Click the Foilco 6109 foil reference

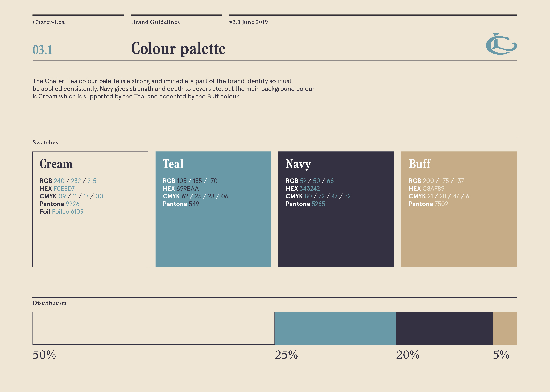[68, 212]
